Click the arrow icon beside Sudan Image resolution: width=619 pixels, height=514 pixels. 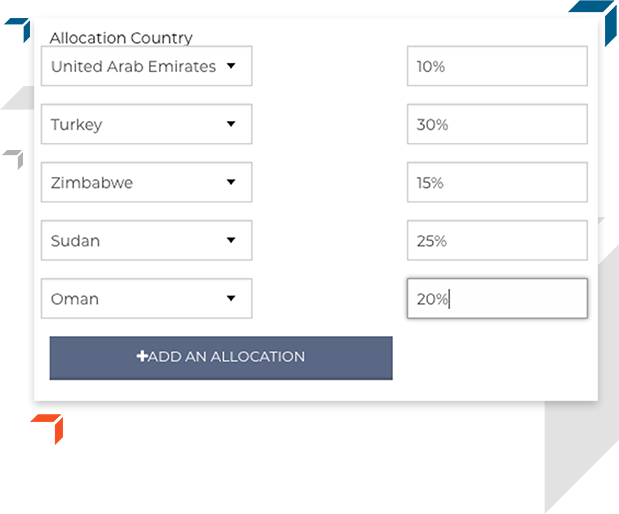pos(231,240)
